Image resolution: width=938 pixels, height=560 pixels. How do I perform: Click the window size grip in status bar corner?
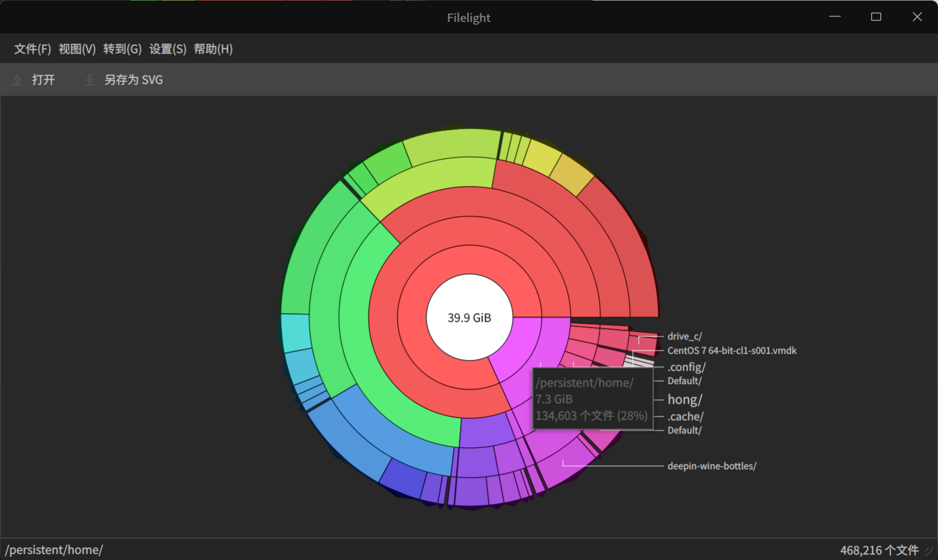[x=930, y=551]
